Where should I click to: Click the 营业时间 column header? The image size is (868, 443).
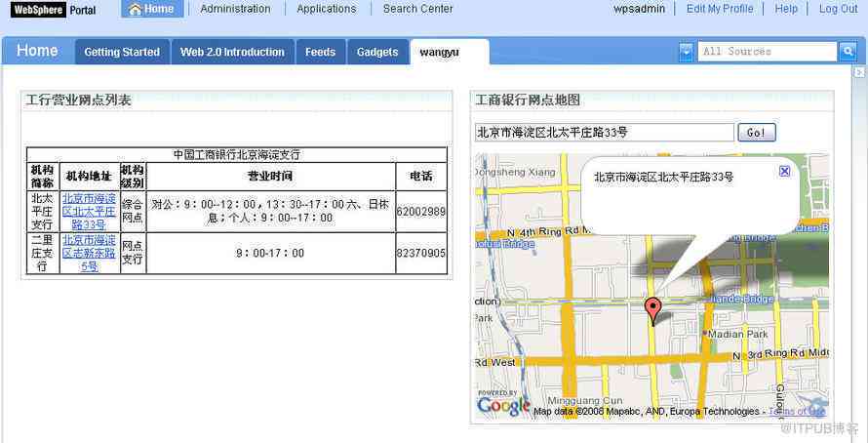[x=271, y=176]
